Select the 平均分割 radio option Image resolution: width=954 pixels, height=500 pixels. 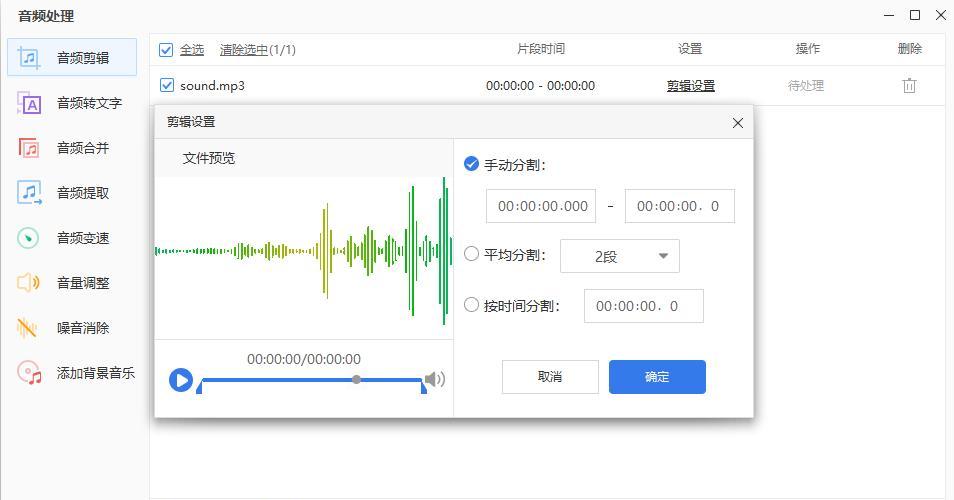pos(472,254)
